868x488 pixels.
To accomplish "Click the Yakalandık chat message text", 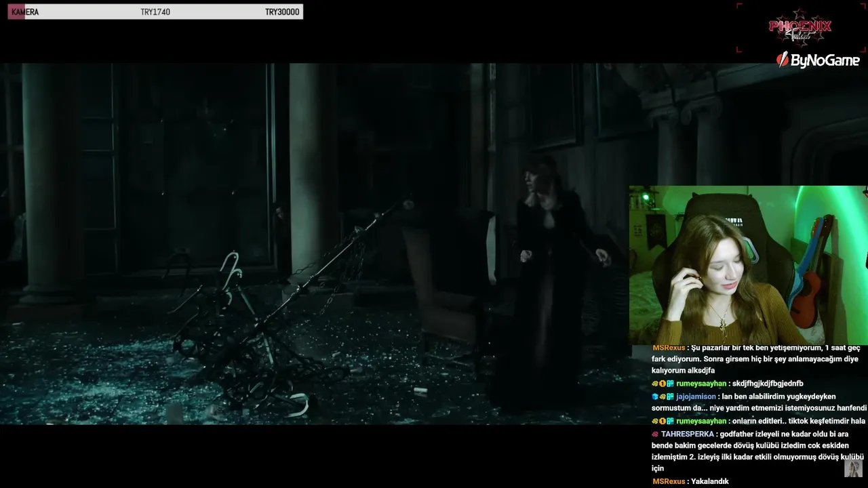I will click(710, 481).
